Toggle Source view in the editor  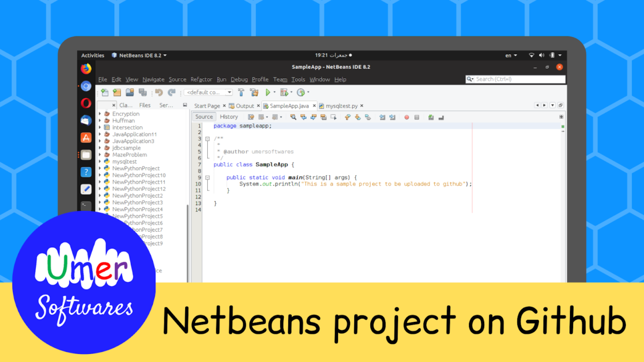[x=204, y=117]
